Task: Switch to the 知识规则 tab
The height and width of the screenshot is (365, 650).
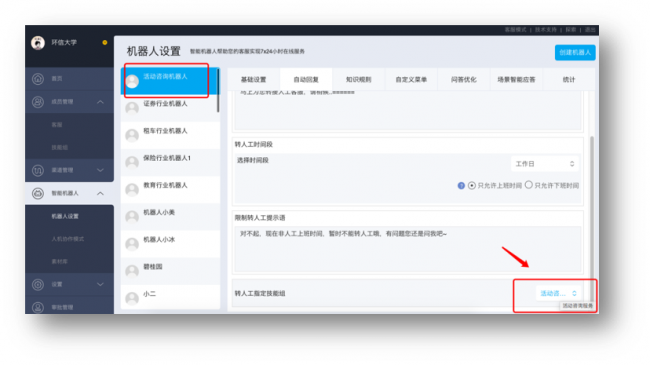Action: click(359, 79)
